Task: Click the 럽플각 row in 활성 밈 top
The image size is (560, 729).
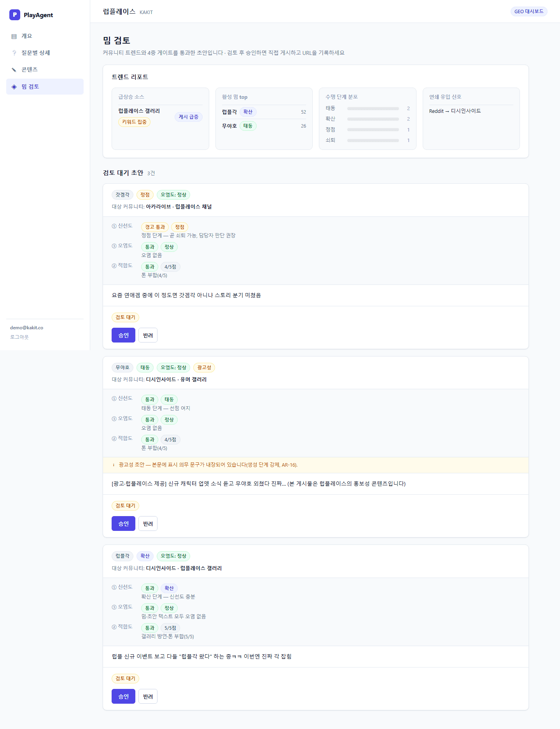Action: 264,112
